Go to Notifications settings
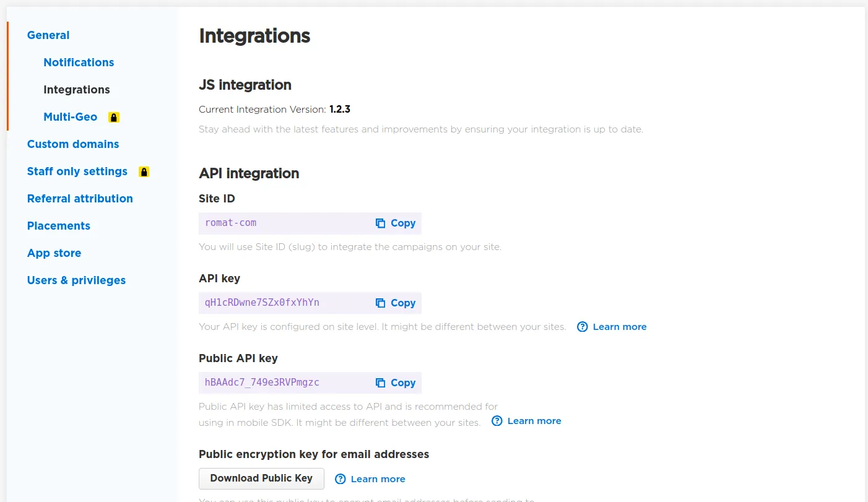The height and width of the screenshot is (502, 868). coord(79,63)
